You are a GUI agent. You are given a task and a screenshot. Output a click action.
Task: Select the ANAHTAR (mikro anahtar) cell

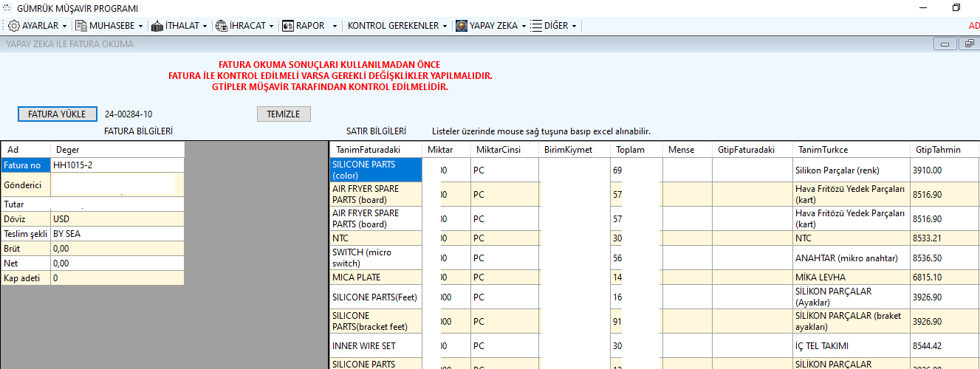click(851, 258)
